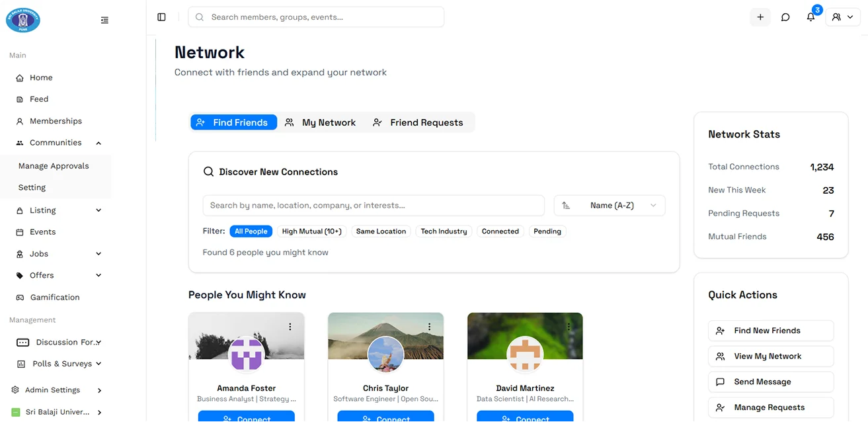Open the Friend Requests tab
The image size is (868, 422).
418,122
